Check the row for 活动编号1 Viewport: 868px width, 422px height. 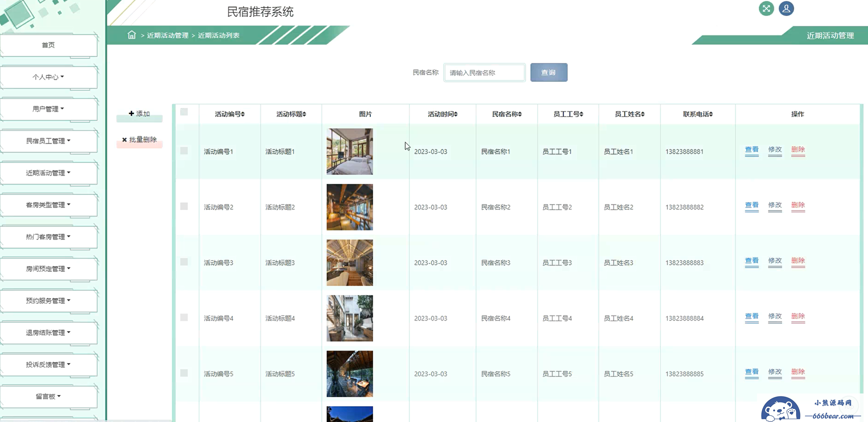tap(184, 151)
